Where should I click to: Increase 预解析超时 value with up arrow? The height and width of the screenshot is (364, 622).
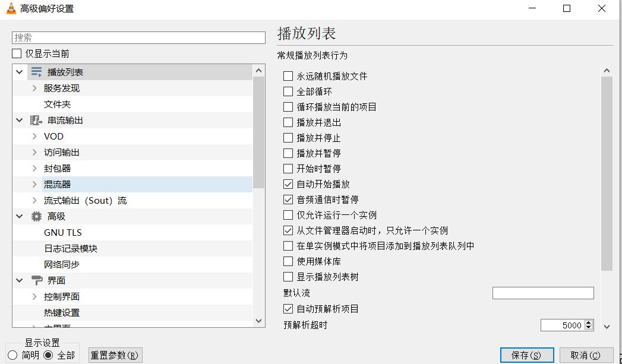coord(589,322)
